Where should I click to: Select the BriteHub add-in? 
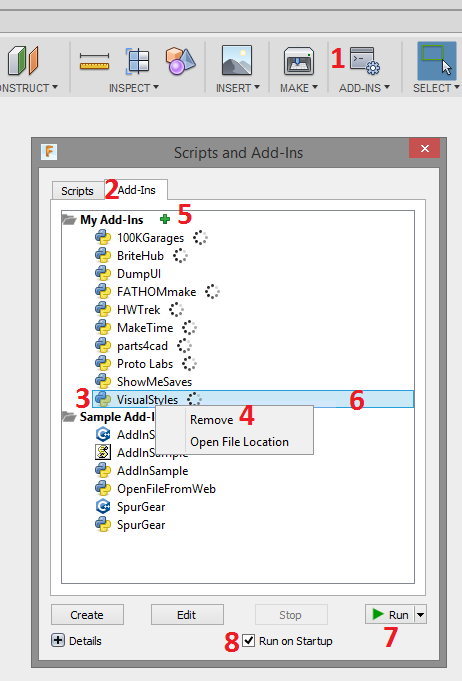(140, 255)
